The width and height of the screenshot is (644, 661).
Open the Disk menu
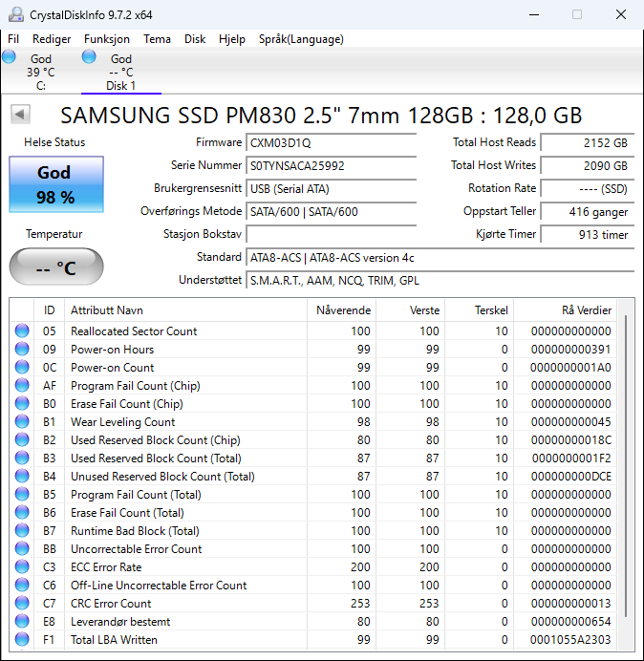click(x=195, y=39)
